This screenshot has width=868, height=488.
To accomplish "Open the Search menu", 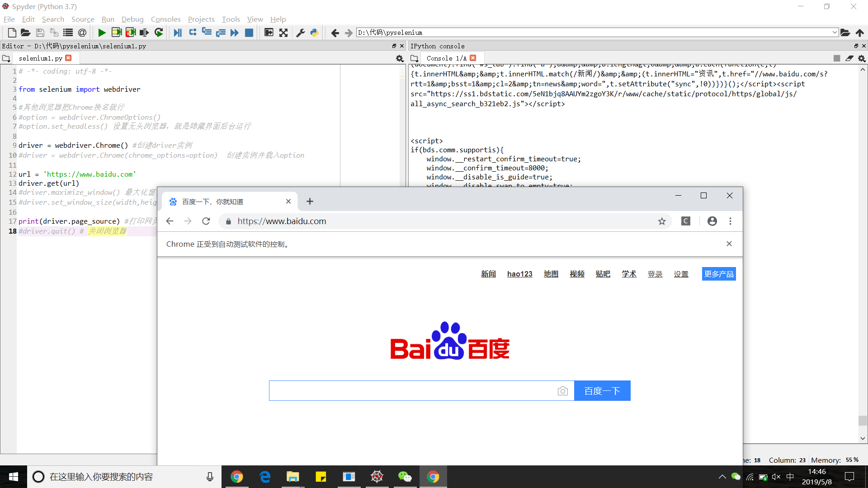I will [x=53, y=19].
